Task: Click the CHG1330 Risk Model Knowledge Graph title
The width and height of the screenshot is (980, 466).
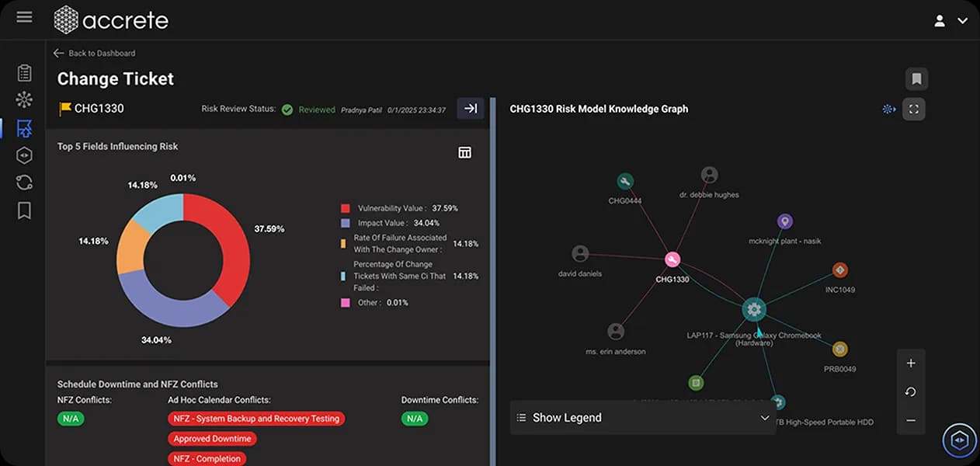Action: (599, 109)
